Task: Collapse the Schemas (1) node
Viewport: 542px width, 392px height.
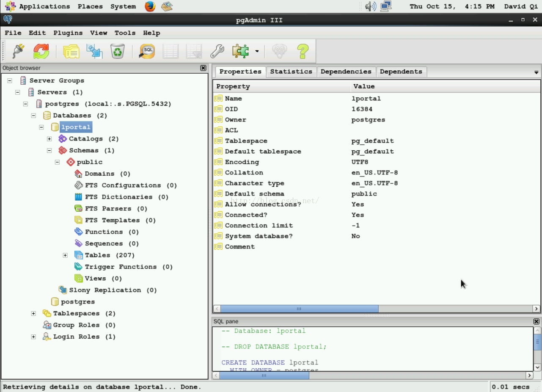Action: click(49, 150)
